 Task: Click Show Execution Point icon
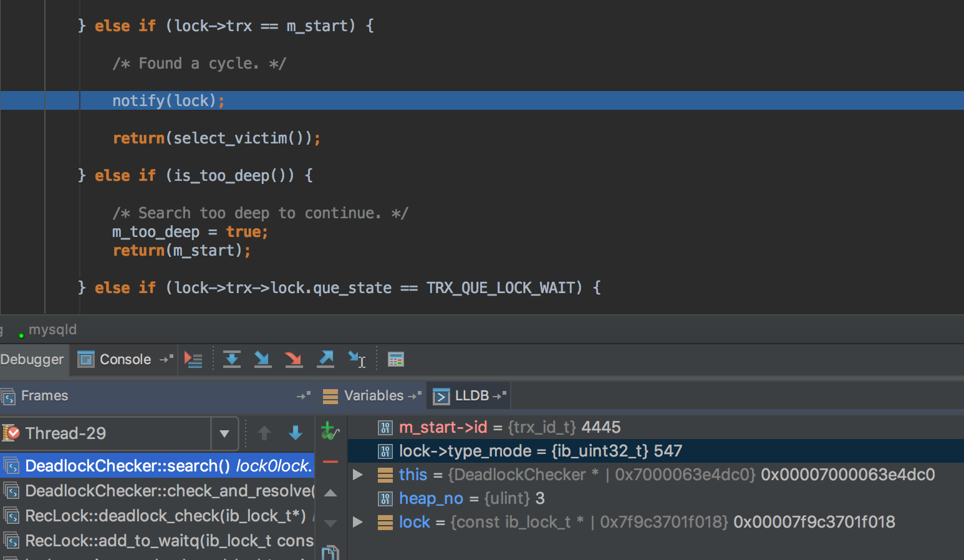coord(193,359)
